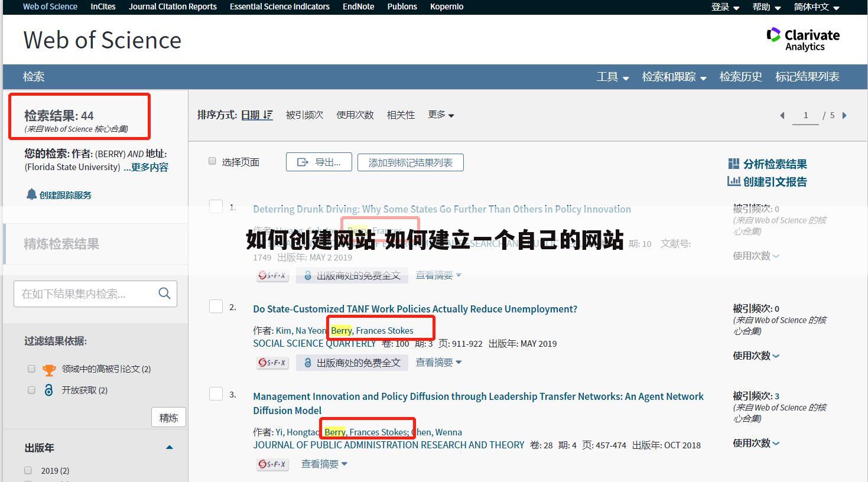Click the Clarivate Analytics logo

pyautogui.click(x=803, y=39)
